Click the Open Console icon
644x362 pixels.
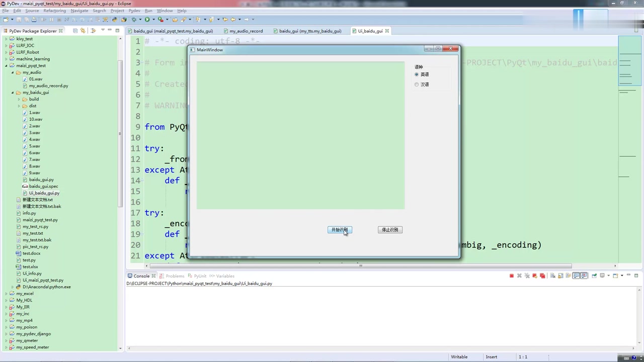point(615,276)
